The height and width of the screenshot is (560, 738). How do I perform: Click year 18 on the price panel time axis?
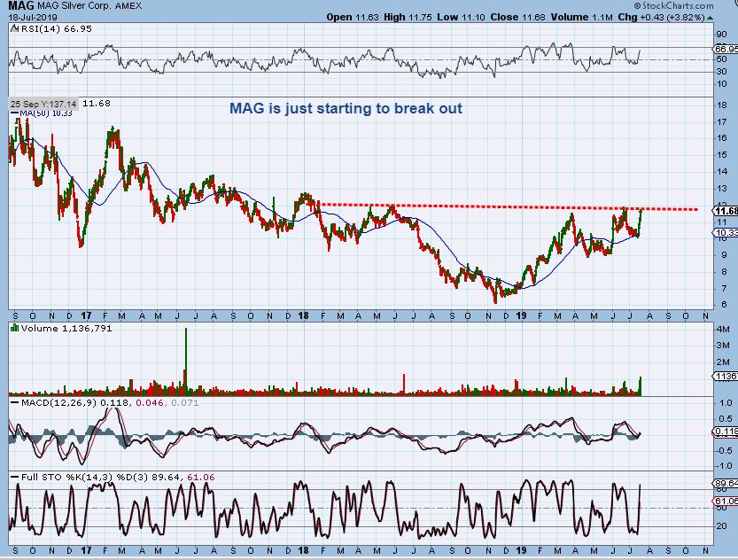303,315
